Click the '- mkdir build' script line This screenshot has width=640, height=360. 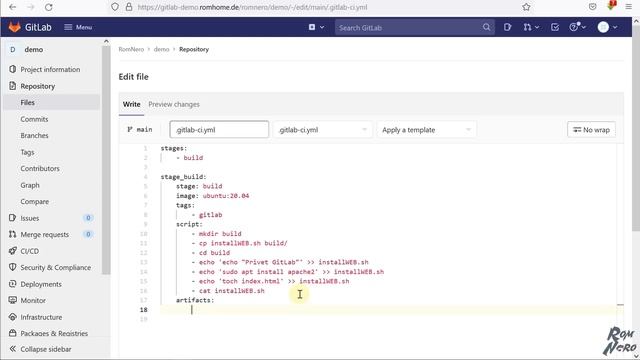pos(216,233)
